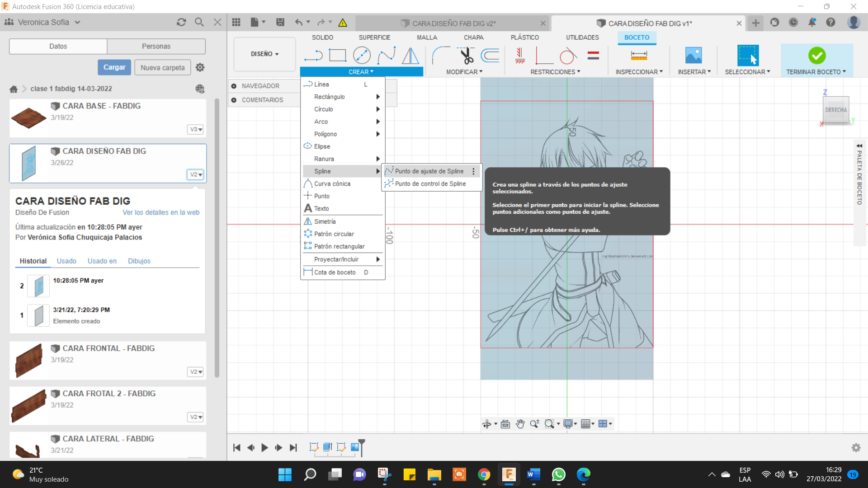Click the Insert image icon
The image size is (868, 488).
[x=693, y=56]
